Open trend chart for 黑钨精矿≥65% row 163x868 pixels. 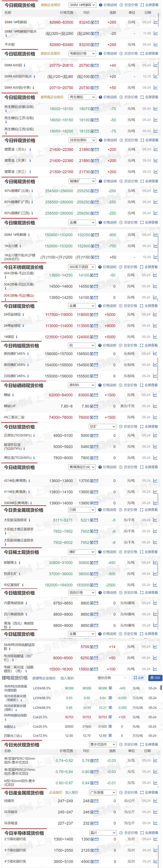(x=155, y=353)
